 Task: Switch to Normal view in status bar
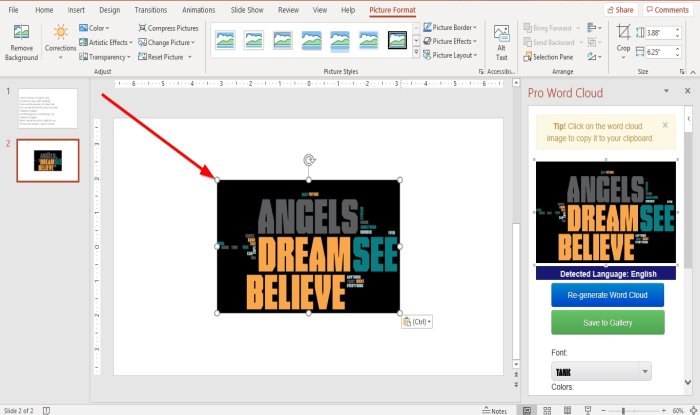pyautogui.click(x=527, y=411)
